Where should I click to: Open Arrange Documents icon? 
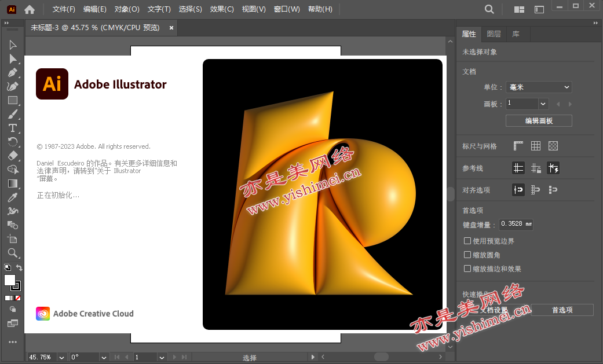[x=519, y=10]
